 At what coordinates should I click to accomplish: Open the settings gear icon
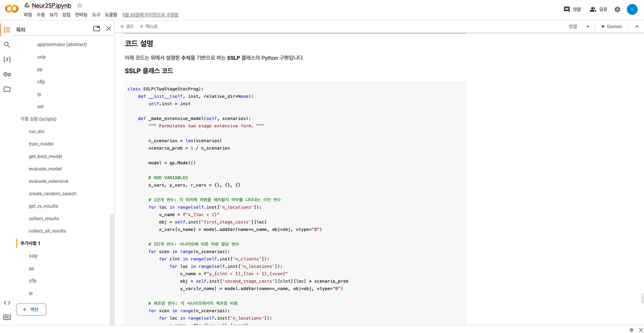coord(617,9)
